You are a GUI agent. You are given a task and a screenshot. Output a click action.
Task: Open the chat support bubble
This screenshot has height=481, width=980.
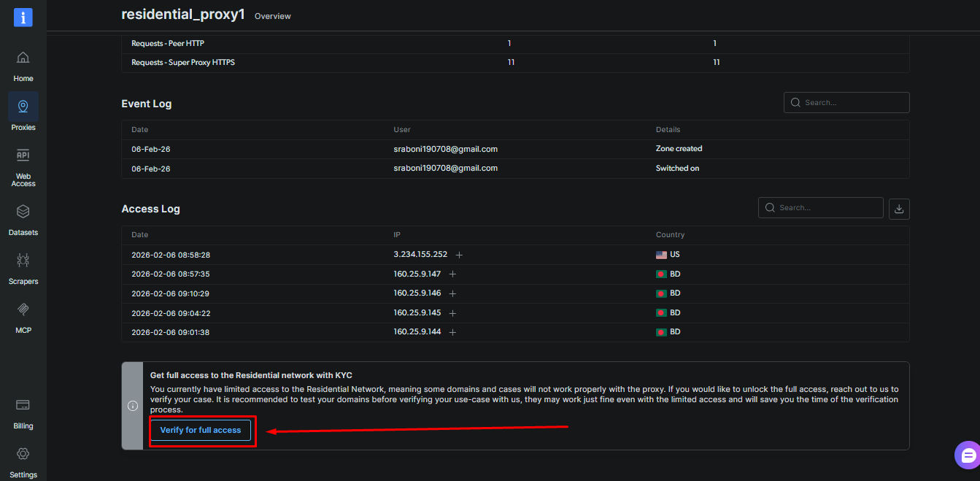968,456
